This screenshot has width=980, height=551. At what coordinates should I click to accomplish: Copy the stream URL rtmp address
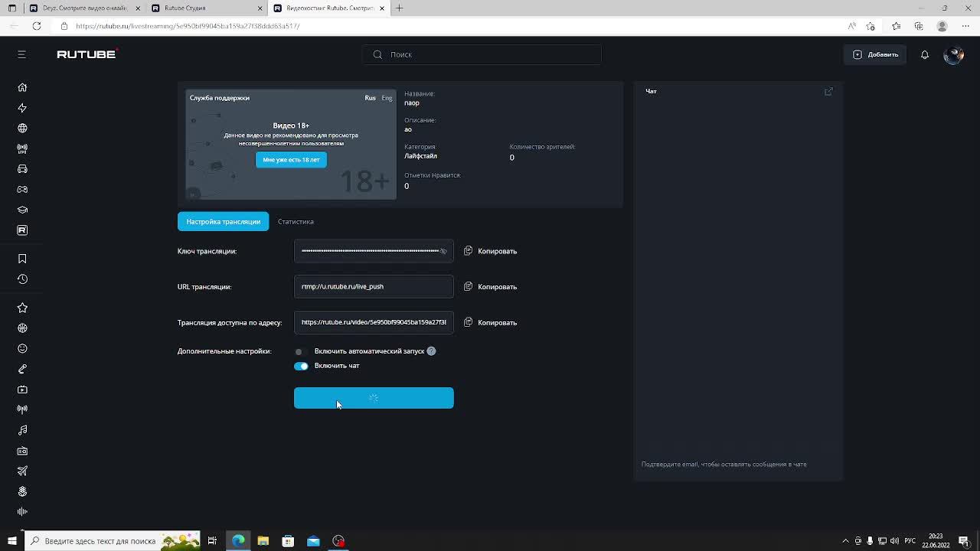[x=491, y=287]
